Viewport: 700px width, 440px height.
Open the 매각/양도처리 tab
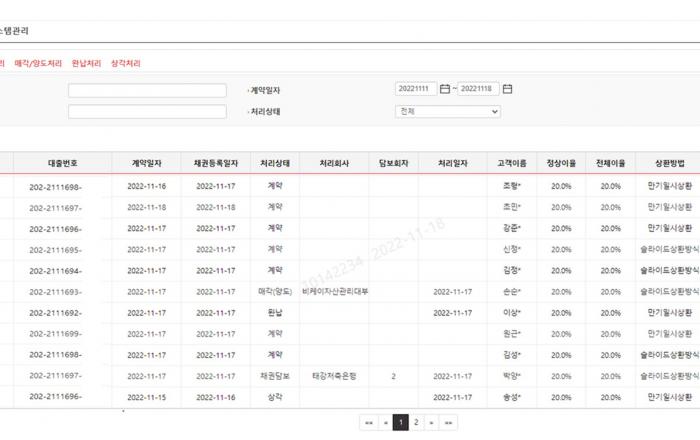(38, 63)
